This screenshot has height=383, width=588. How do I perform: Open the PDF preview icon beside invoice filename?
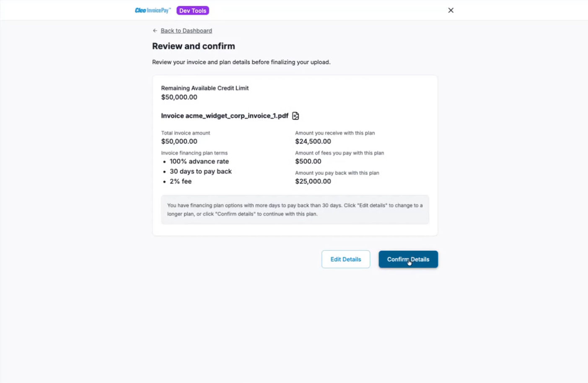click(x=295, y=116)
